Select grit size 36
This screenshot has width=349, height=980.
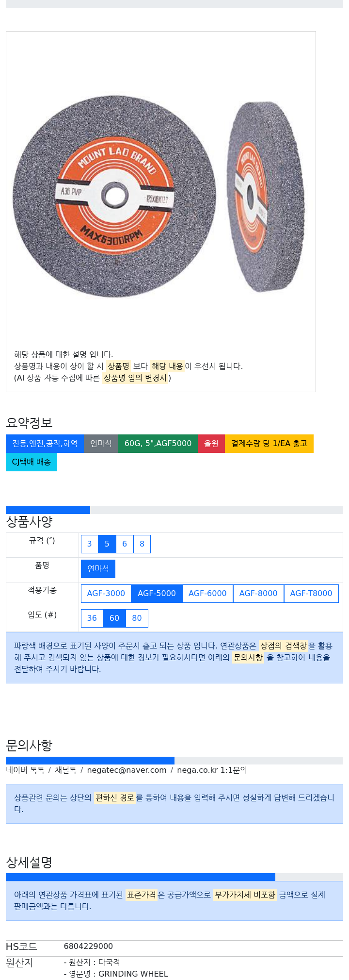click(92, 618)
